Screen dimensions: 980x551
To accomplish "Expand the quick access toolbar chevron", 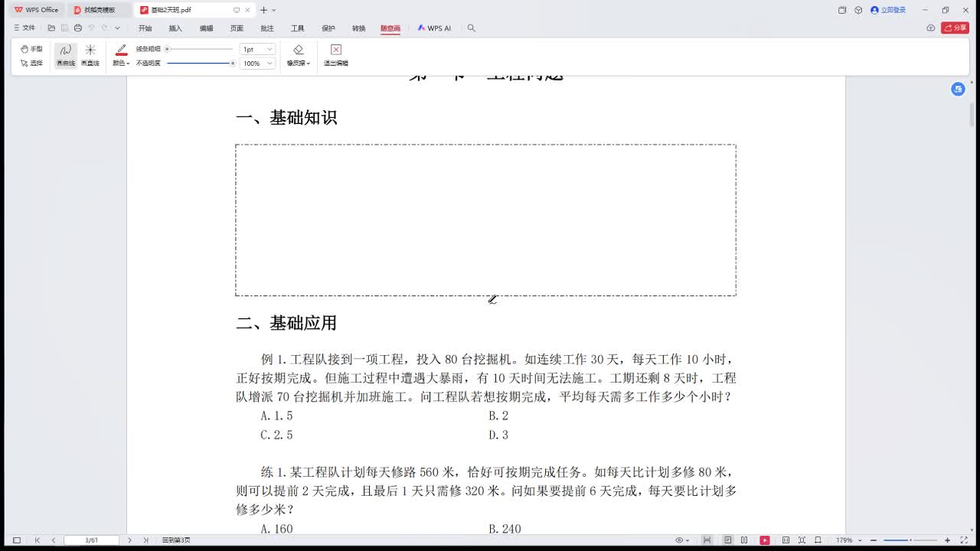I will click(117, 28).
